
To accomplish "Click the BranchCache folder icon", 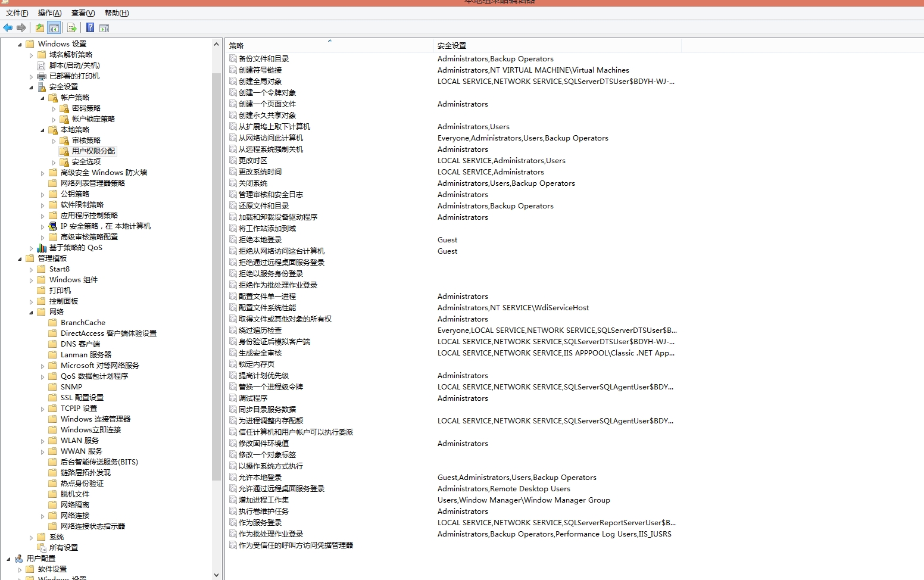I will [53, 323].
